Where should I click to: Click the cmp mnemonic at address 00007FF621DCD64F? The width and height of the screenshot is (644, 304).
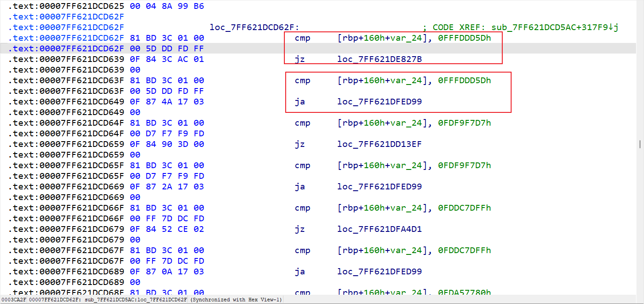click(303, 123)
